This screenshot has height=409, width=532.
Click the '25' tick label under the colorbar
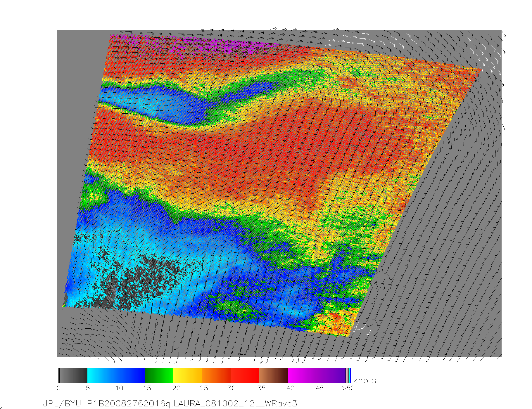(x=204, y=388)
